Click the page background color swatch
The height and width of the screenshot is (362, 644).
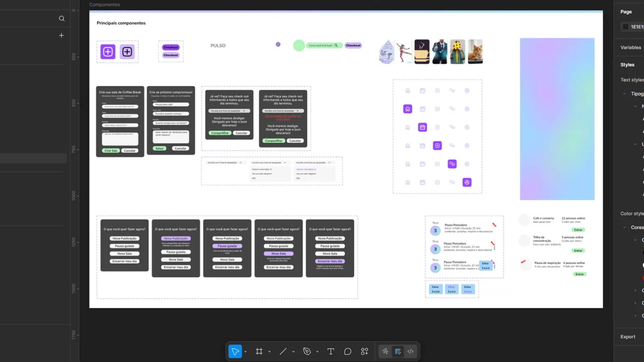coord(626,27)
